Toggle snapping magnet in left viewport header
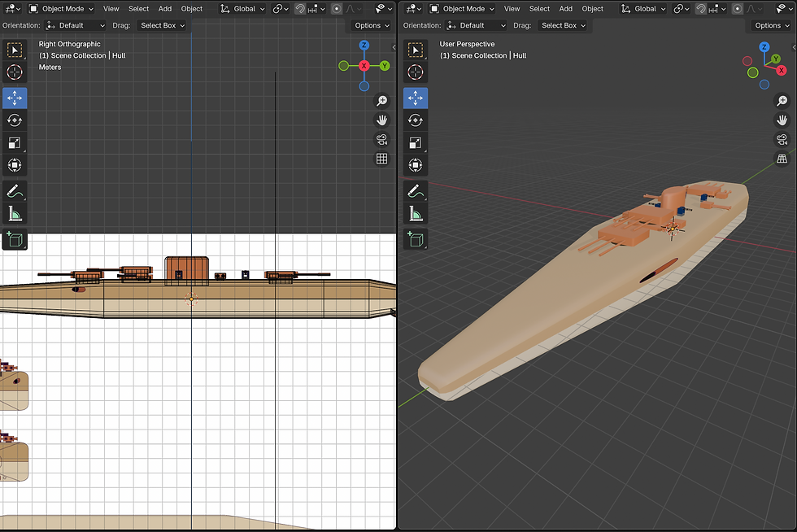 click(300, 9)
